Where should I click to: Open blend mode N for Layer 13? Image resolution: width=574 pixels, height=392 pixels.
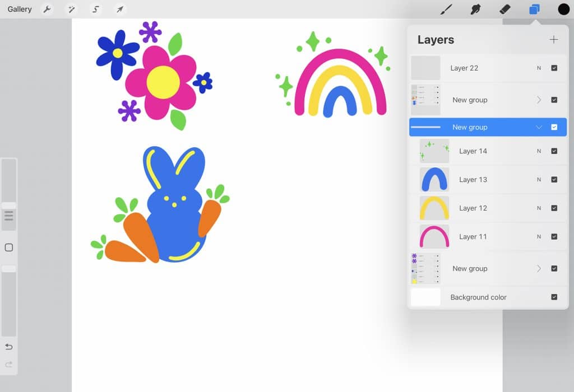coord(539,180)
